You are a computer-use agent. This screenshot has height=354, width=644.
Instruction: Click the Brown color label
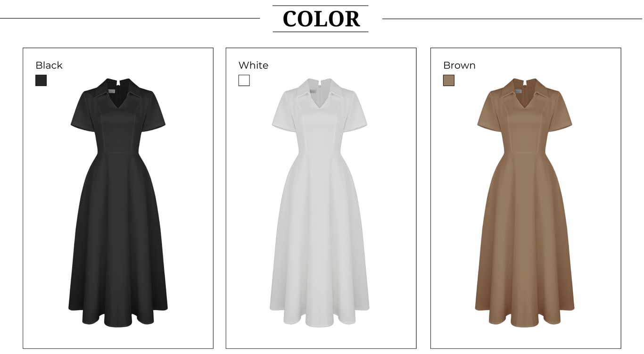pos(459,65)
